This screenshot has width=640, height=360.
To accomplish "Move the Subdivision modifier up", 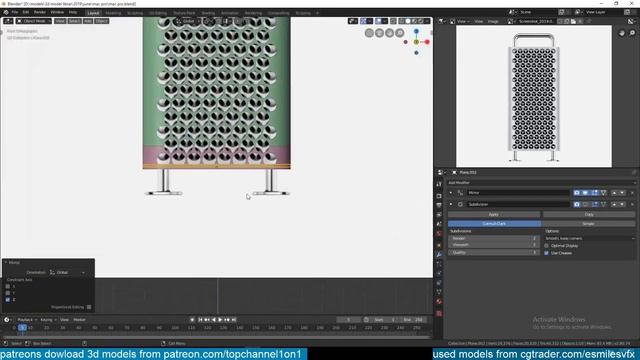I will point(614,204).
